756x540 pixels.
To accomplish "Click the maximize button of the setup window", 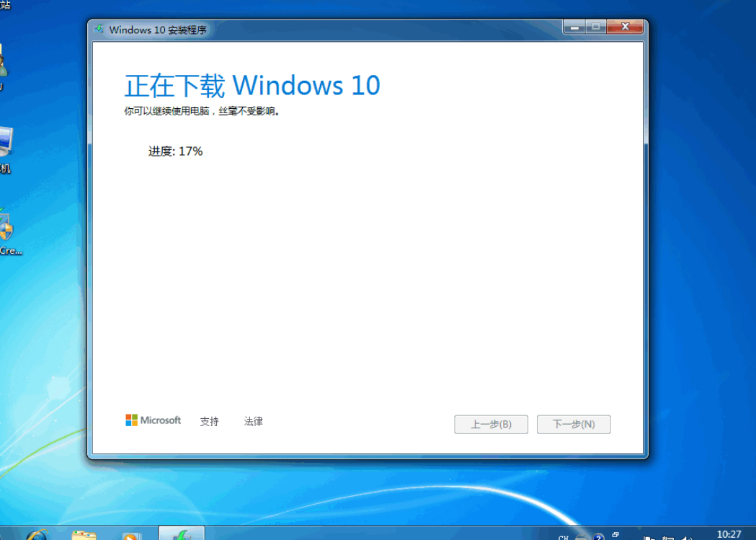I will 596,27.
